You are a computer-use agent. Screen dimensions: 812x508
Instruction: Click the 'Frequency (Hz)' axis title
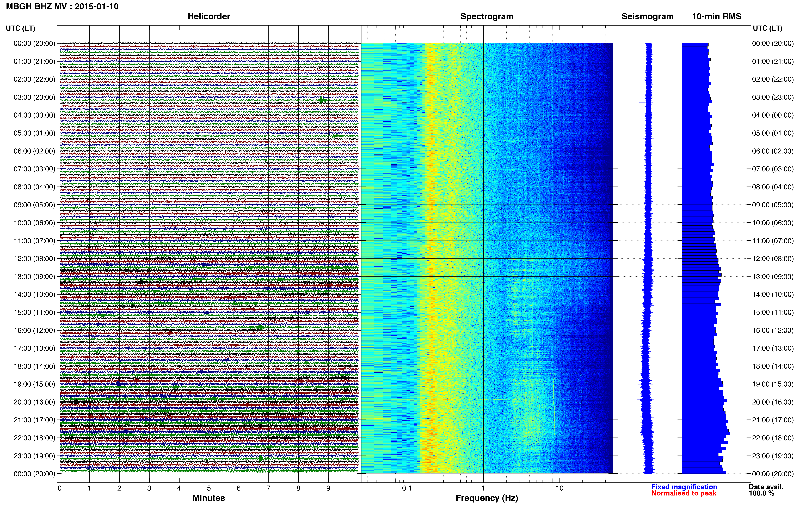[x=487, y=498]
